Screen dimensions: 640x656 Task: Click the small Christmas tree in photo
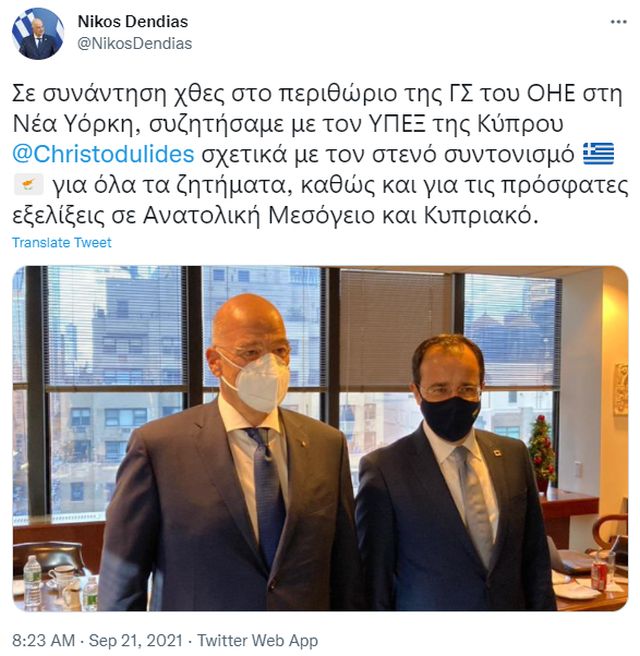(x=542, y=453)
